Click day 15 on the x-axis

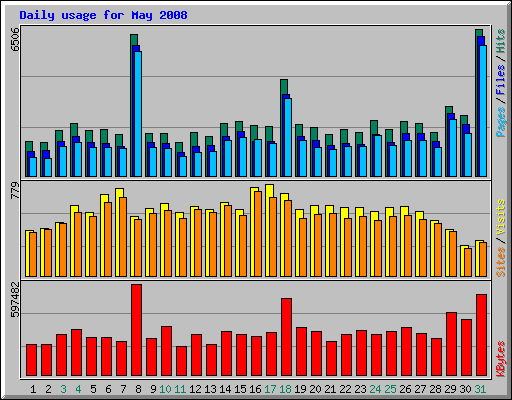point(240,389)
